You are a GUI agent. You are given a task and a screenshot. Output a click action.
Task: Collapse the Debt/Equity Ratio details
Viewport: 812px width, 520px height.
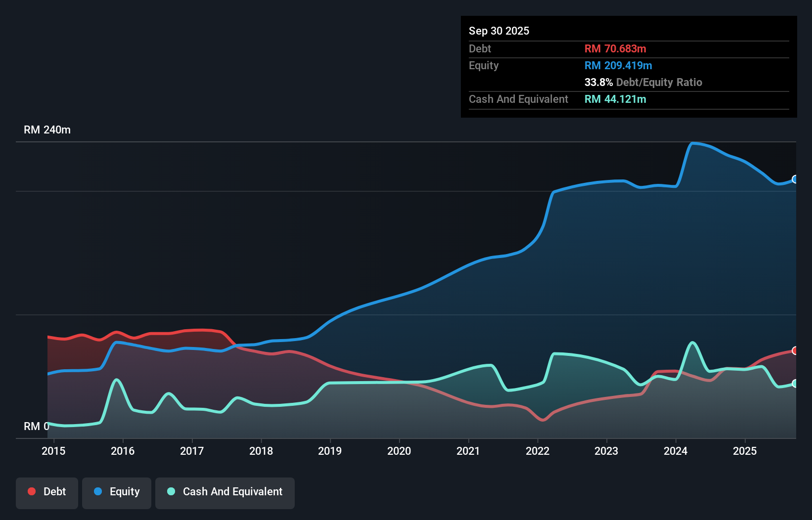(643, 83)
